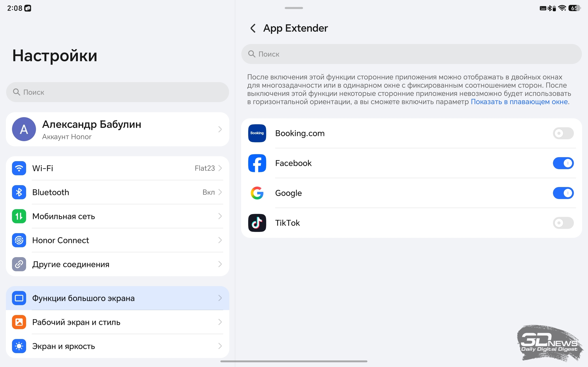Image resolution: width=588 pixels, height=367 pixels.
Task: Tap the Google app icon
Action: coord(257,193)
